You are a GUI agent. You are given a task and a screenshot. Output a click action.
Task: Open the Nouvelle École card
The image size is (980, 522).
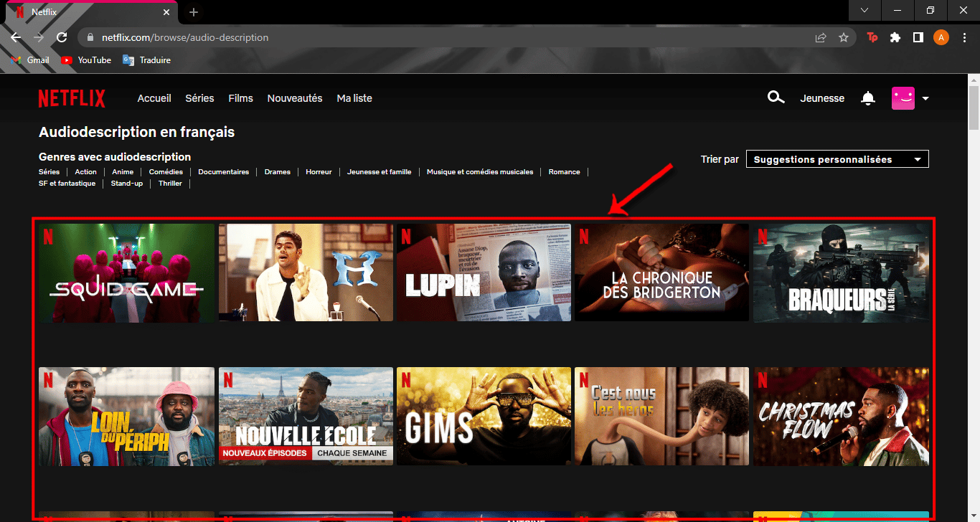[306, 417]
